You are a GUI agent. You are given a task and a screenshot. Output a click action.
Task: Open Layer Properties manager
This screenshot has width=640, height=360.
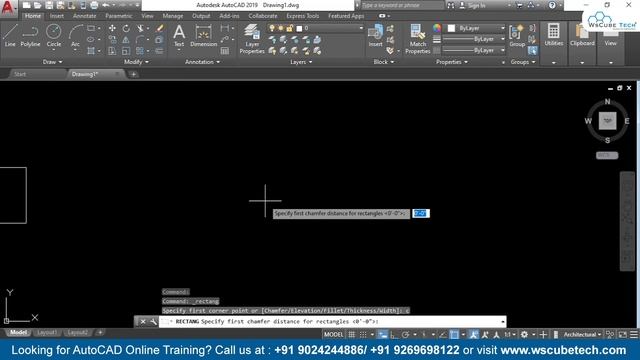point(252,39)
